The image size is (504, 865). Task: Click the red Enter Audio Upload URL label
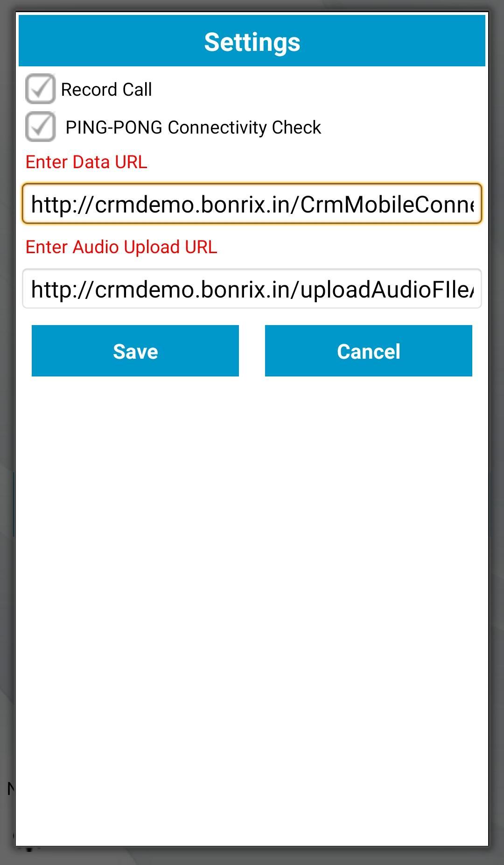point(121,247)
